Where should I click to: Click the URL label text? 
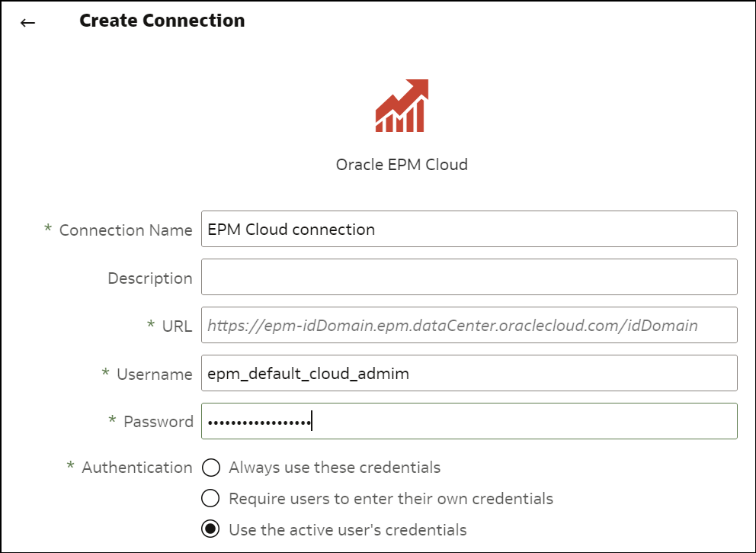(x=177, y=326)
